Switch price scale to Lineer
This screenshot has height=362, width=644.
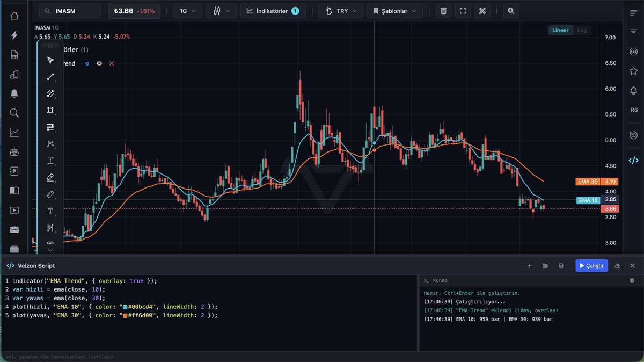[560, 30]
